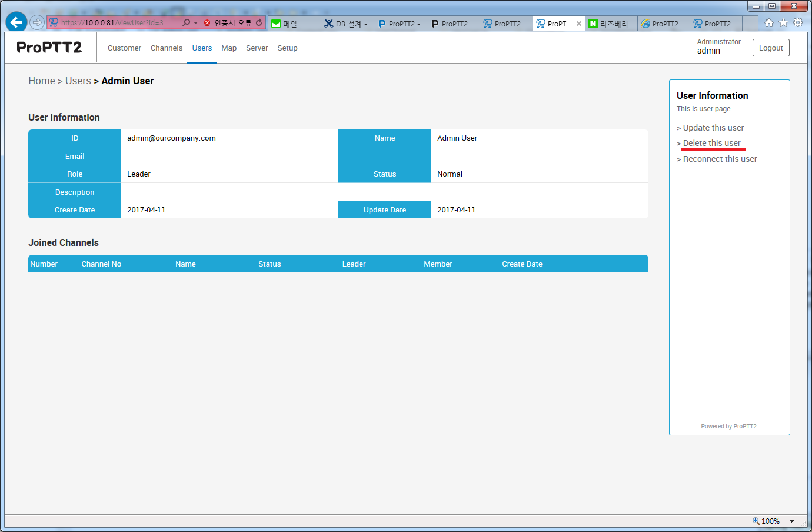812x532 pixels.
Task: Expand the address bar autocomplete dropdown arrow
Action: click(x=195, y=23)
